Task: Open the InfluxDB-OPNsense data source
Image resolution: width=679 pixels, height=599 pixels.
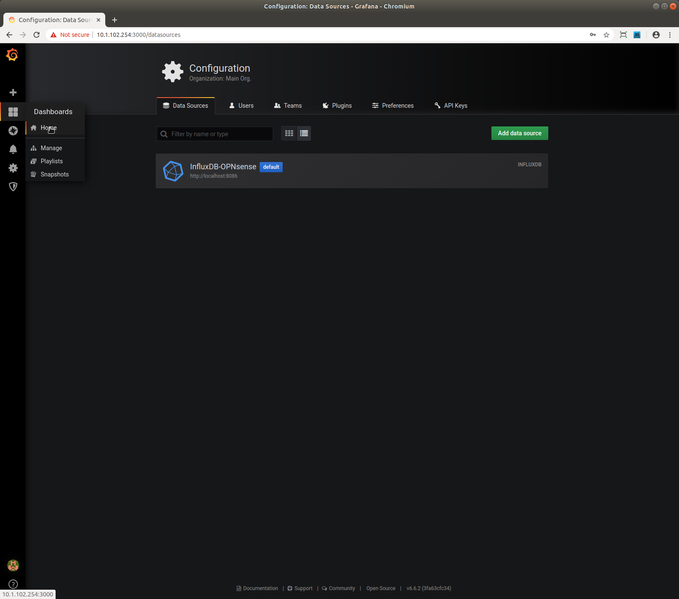Action: point(352,171)
